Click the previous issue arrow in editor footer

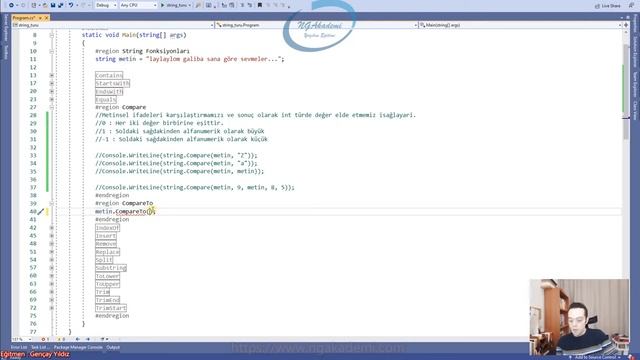pyautogui.click(x=78, y=339)
